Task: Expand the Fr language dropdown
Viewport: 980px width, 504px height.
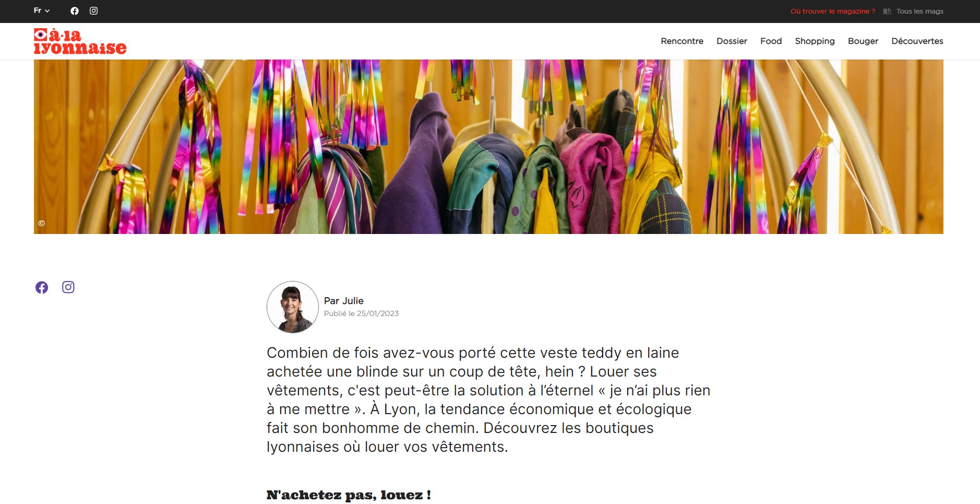Action: pyautogui.click(x=42, y=10)
